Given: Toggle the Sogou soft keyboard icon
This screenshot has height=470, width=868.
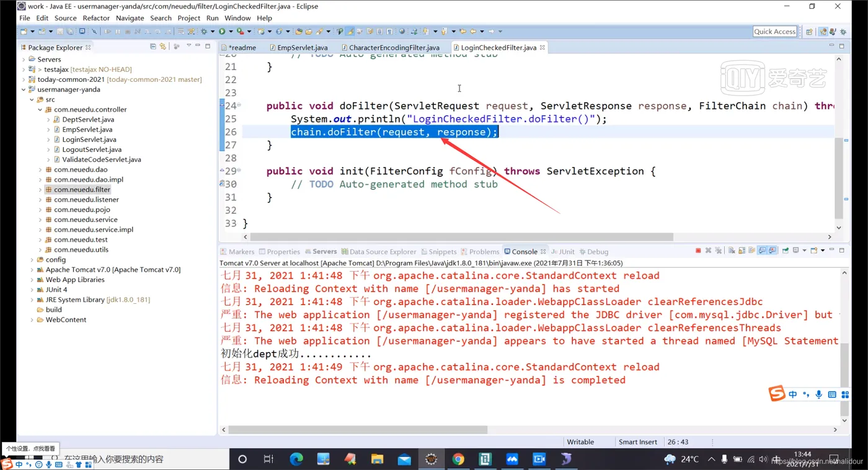Looking at the screenshot, I should (832, 394).
